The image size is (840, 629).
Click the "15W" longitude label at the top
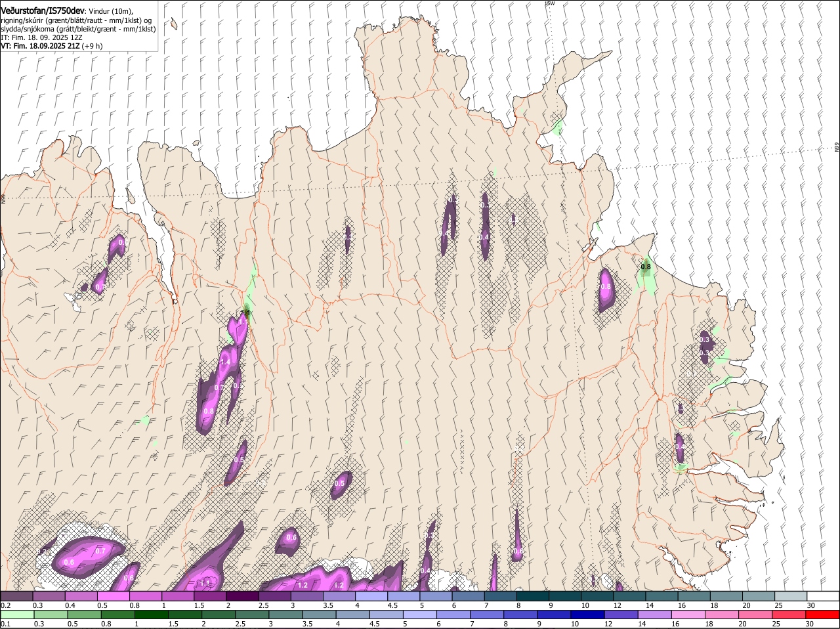(550, 4)
